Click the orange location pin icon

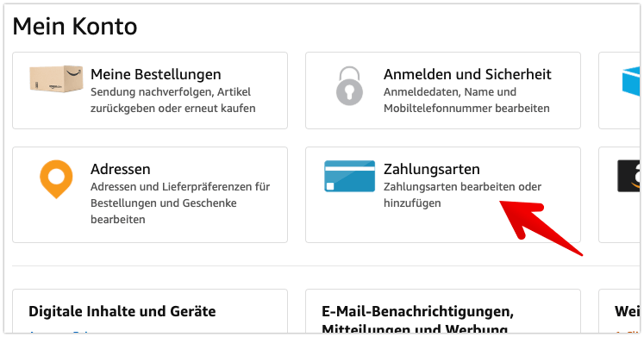56,179
